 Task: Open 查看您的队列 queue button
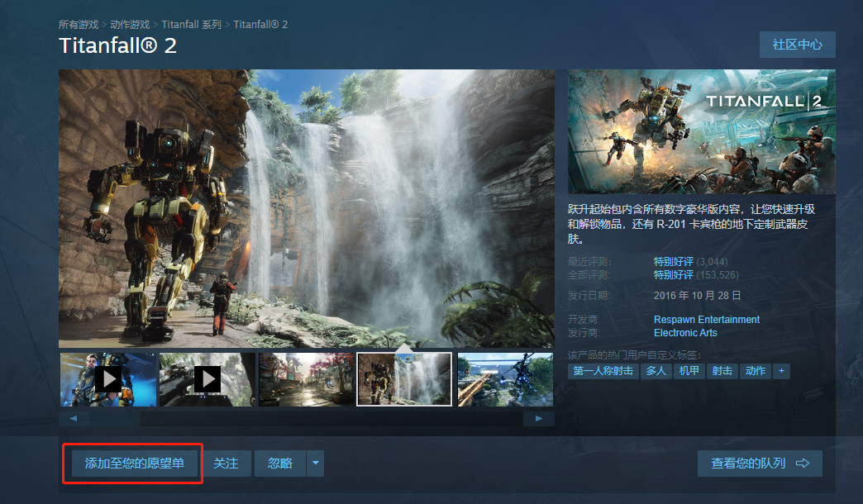[760, 464]
